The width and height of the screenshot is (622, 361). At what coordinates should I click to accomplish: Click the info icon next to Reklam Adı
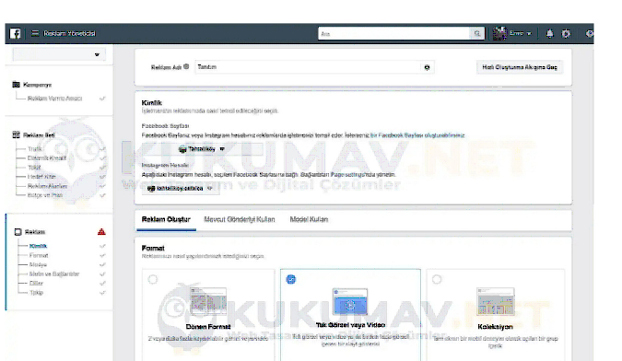(186, 67)
